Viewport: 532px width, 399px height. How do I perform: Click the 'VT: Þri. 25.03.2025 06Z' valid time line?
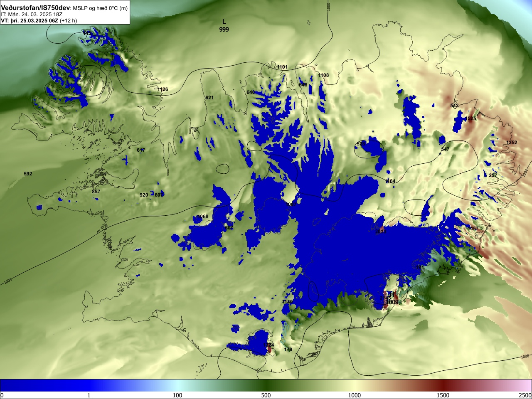(x=29, y=21)
